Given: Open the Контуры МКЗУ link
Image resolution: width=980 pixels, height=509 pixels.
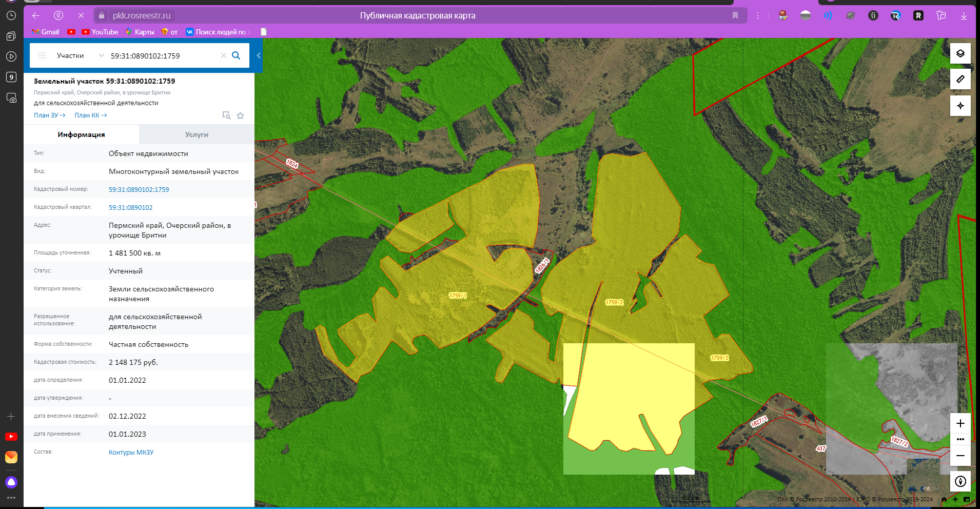Looking at the screenshot, I should tap(131, 452).
